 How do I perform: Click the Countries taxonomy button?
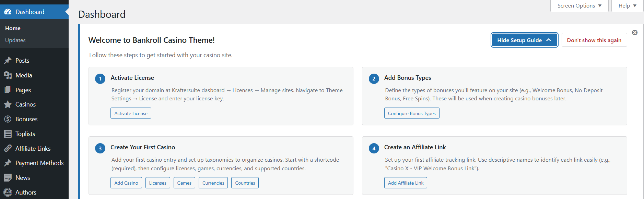tap(245, 183)
